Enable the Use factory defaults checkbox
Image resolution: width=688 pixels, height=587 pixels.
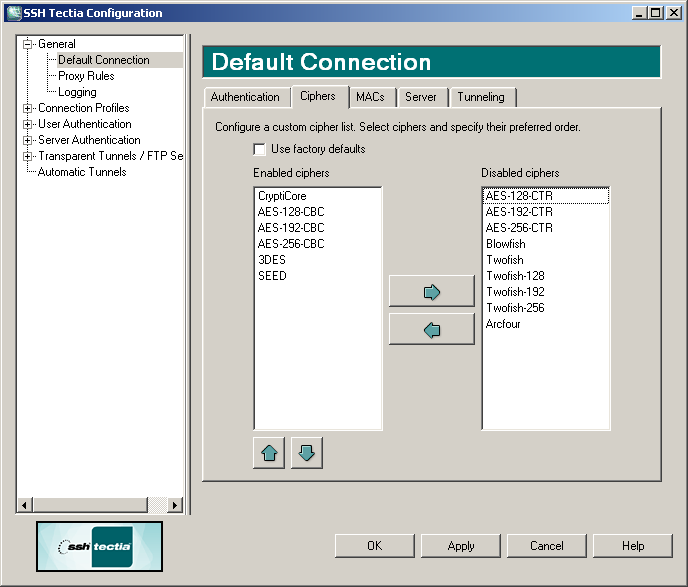pyautogui.click(x=260, y=150)
